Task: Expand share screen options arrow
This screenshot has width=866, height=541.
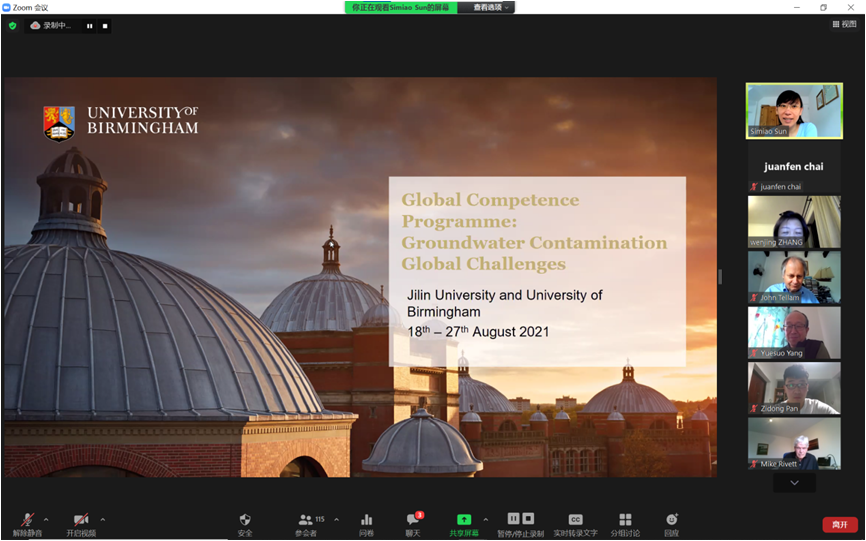Action: 486,519
